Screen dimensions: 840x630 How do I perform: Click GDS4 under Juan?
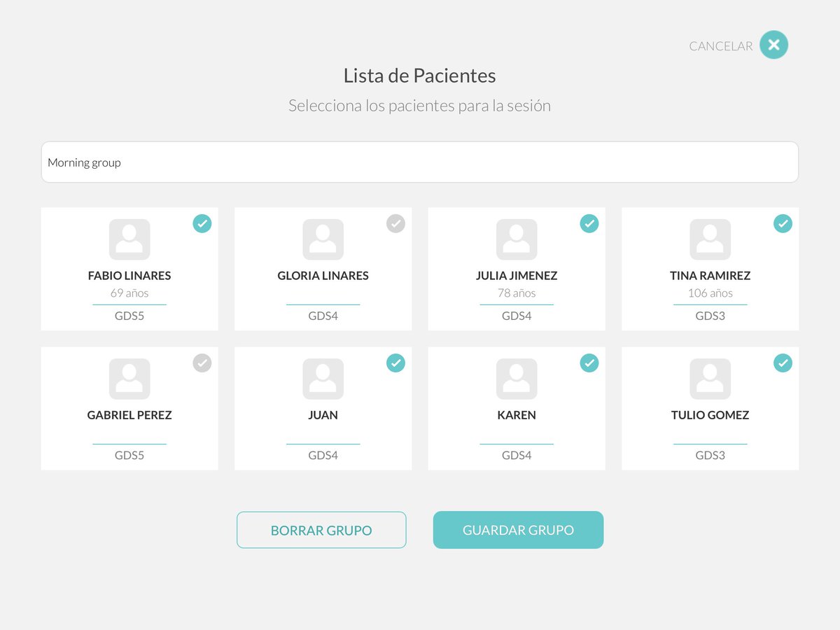click(323, 455)
